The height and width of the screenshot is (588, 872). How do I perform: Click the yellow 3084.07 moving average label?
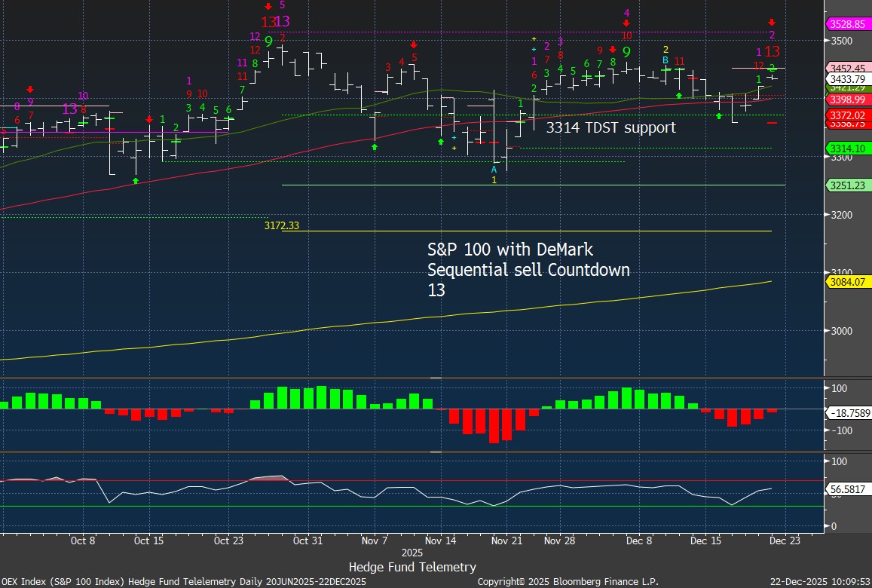point(849,282)
